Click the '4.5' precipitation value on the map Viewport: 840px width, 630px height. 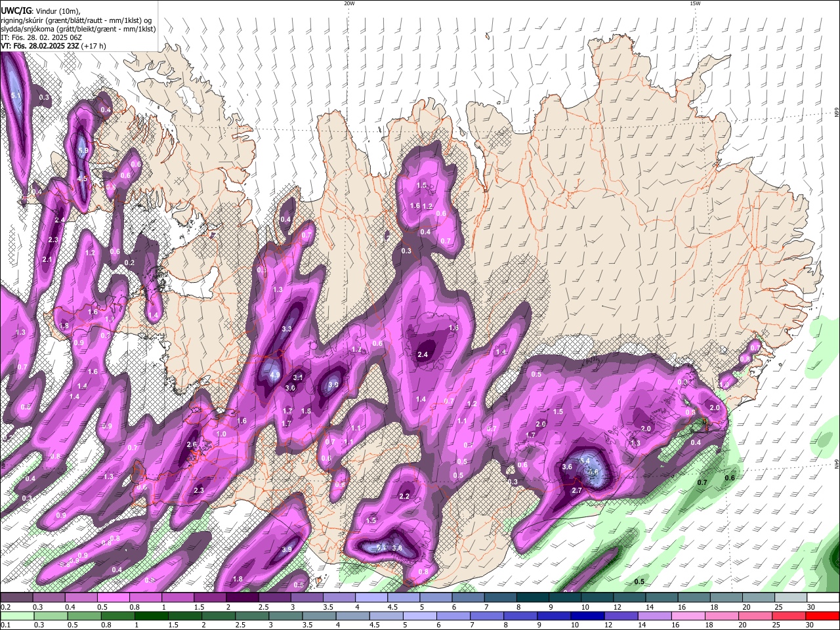tap(82, 178)
